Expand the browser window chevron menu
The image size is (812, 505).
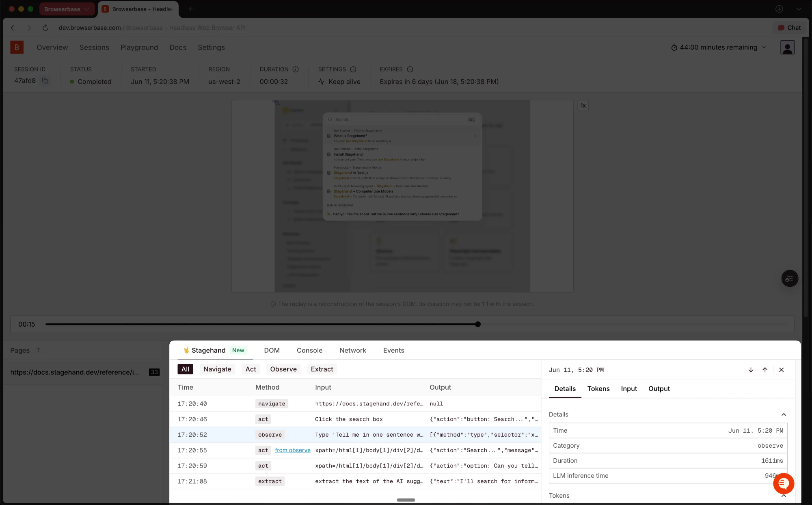799,9
